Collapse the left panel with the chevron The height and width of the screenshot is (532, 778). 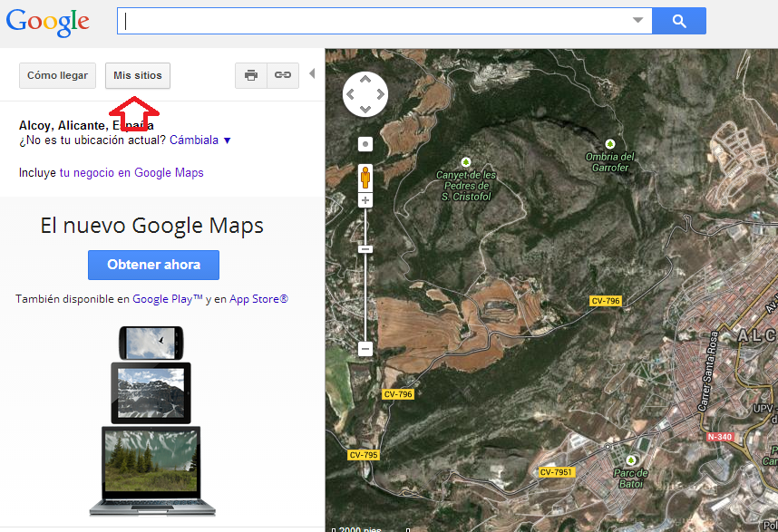[313, 75]
